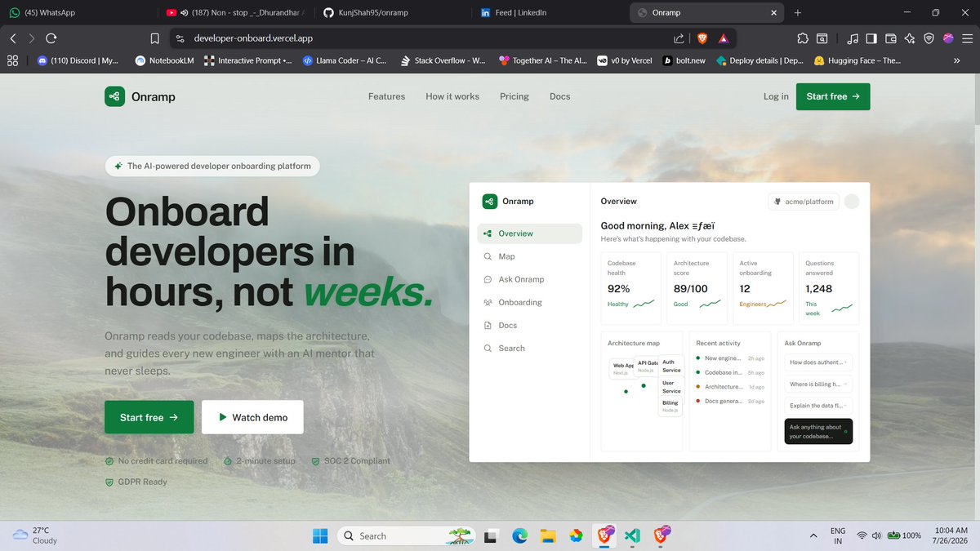
Task: Open the Ask Onramp chat icon in sidebar
Action: [488, 279]
